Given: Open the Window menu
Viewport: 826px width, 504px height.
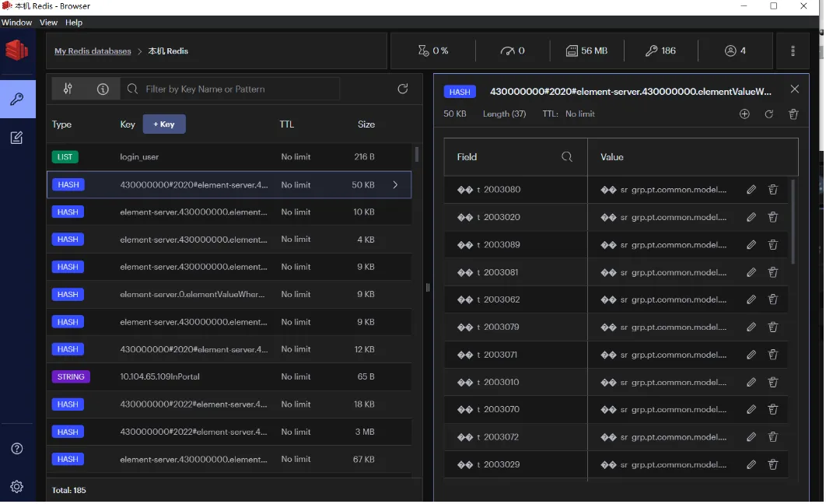Looking at the screenshot, I should point(16,22).
